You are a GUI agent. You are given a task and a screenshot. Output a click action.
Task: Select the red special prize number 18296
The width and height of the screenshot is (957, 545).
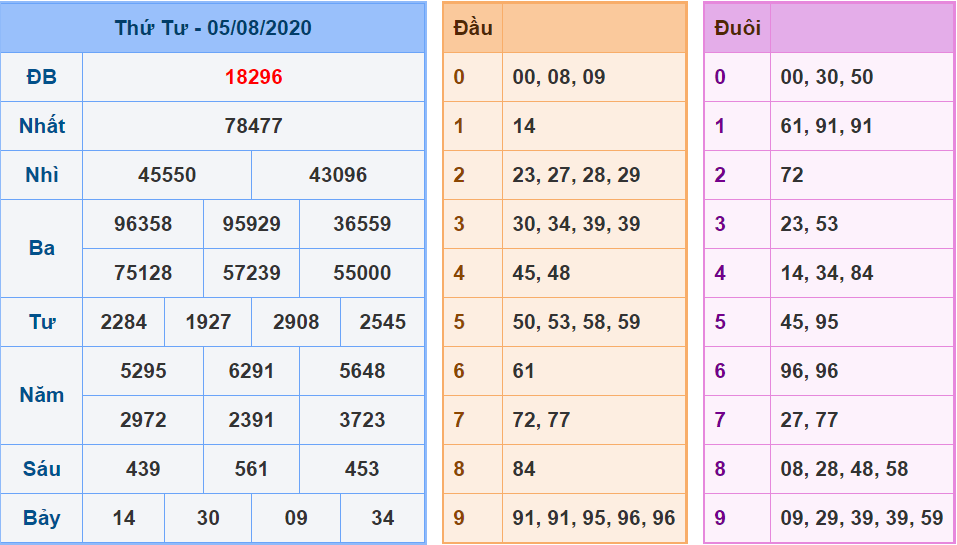point(254,77)
